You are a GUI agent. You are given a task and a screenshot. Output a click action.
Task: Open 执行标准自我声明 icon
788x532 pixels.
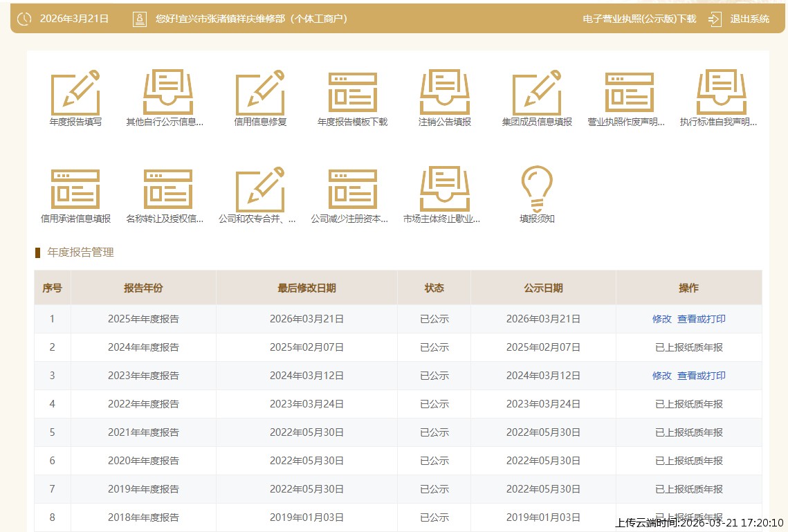coord(722,93)
